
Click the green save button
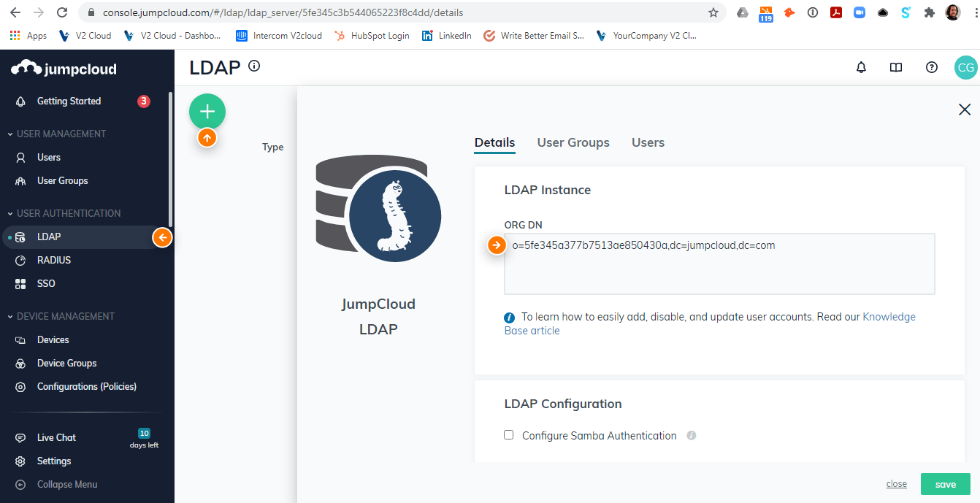click(x=945, y=484)
